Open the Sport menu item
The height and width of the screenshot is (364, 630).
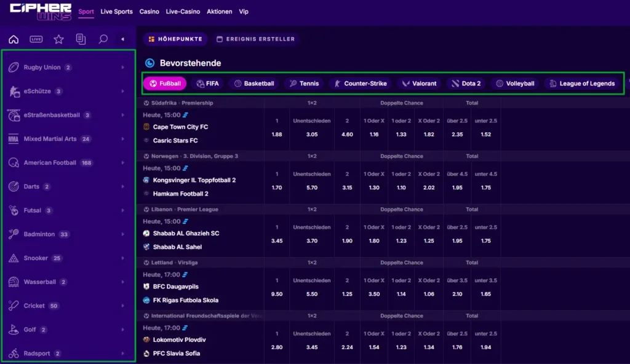click(86, 11)
